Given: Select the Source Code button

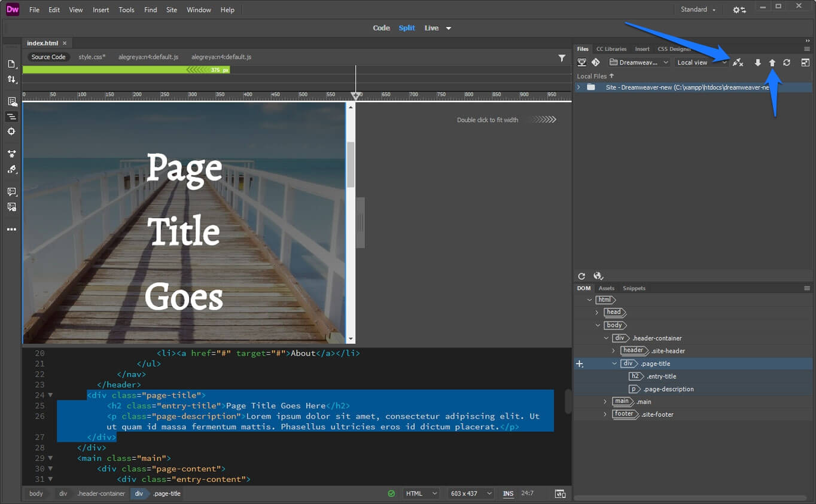Looking at the screenshot, I should (x=48, y=57).
